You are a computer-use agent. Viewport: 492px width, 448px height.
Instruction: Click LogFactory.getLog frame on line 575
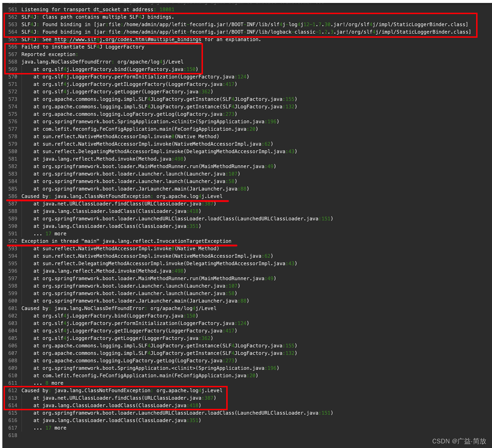coord(135,114)
